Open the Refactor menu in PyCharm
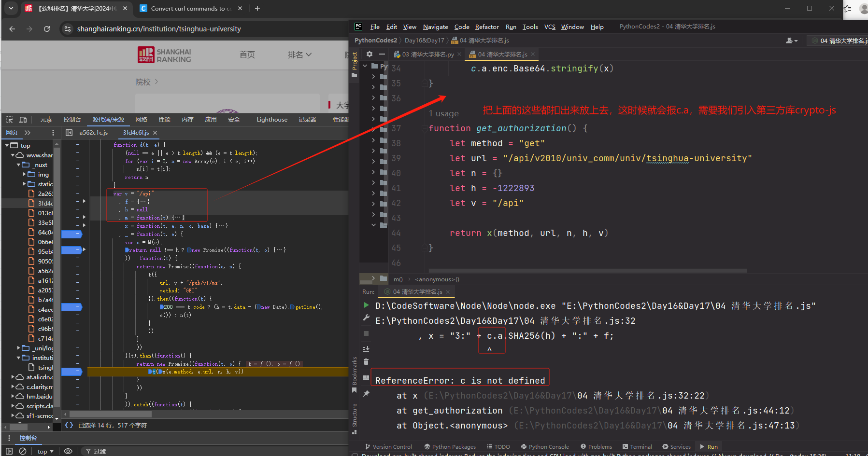Screen dimensions: 868x456 tap(487, 27)
